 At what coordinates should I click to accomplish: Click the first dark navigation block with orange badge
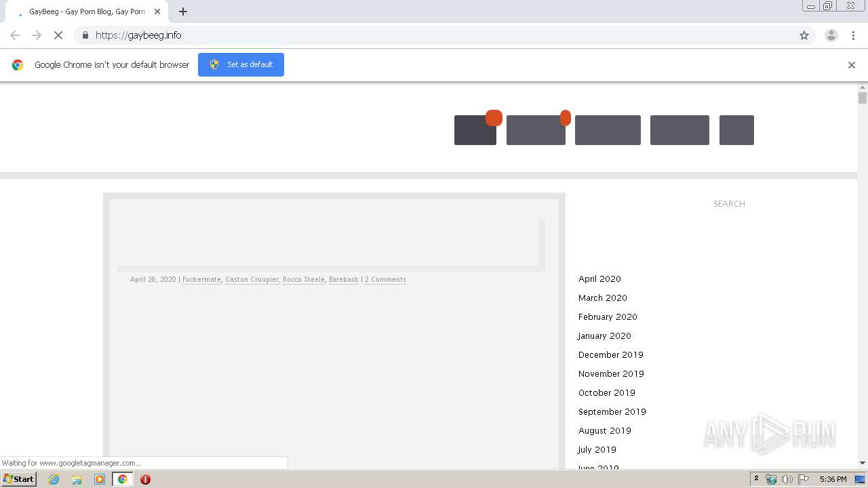tap(475, 129)
